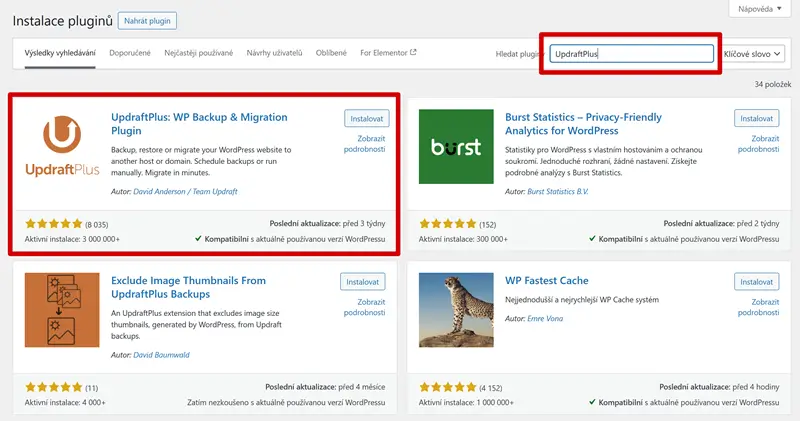Click the UpdraftPlus plugin logo

62,146
